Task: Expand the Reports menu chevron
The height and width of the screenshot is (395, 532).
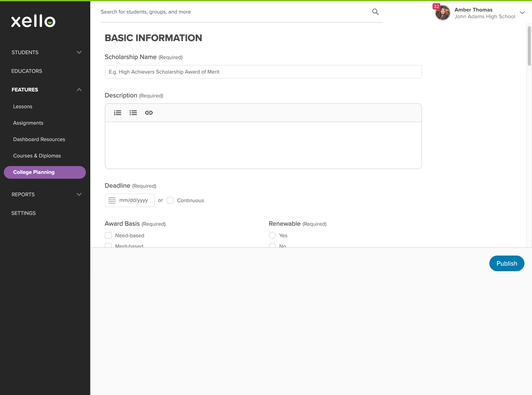Action: point(79,194)
